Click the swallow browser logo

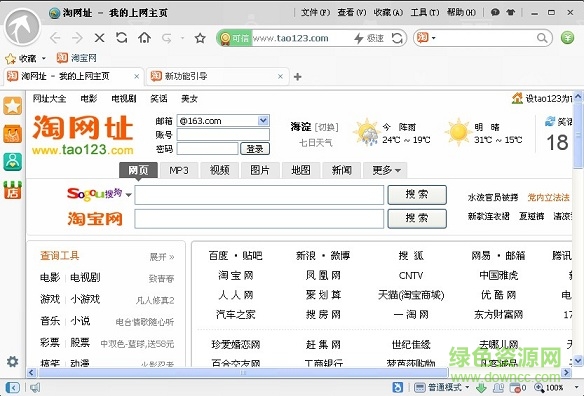click(x=22, y=27)
